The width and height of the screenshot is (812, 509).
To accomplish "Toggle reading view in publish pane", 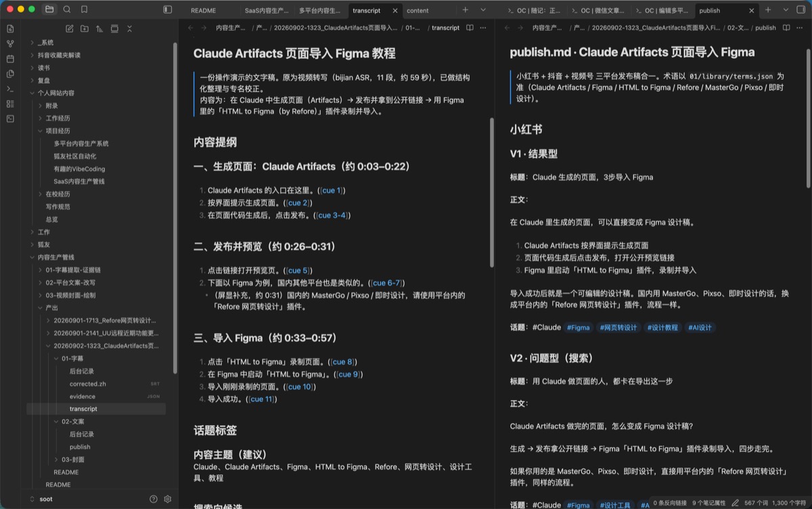I will coord(786,28).
